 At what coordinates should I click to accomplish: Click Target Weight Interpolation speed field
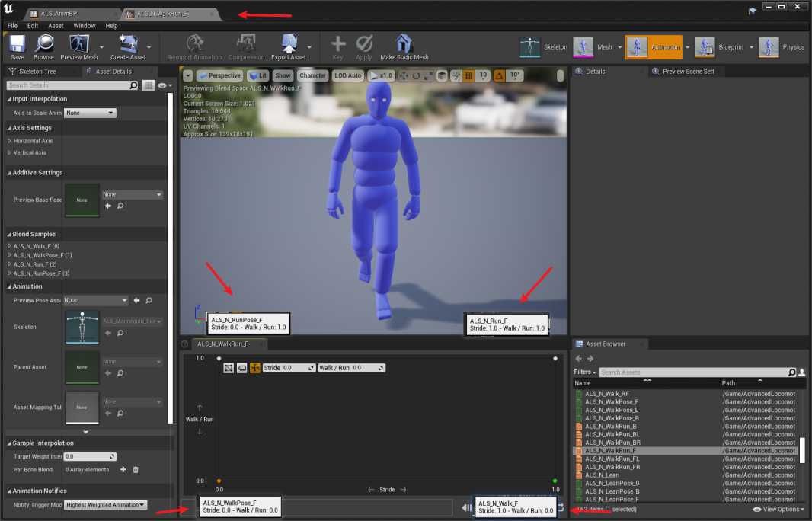coord(90,457)
